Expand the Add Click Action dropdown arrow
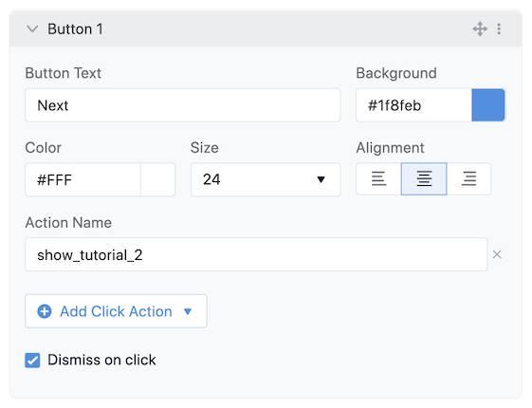This screenshot has width=532, height=408. click(188, 311)
